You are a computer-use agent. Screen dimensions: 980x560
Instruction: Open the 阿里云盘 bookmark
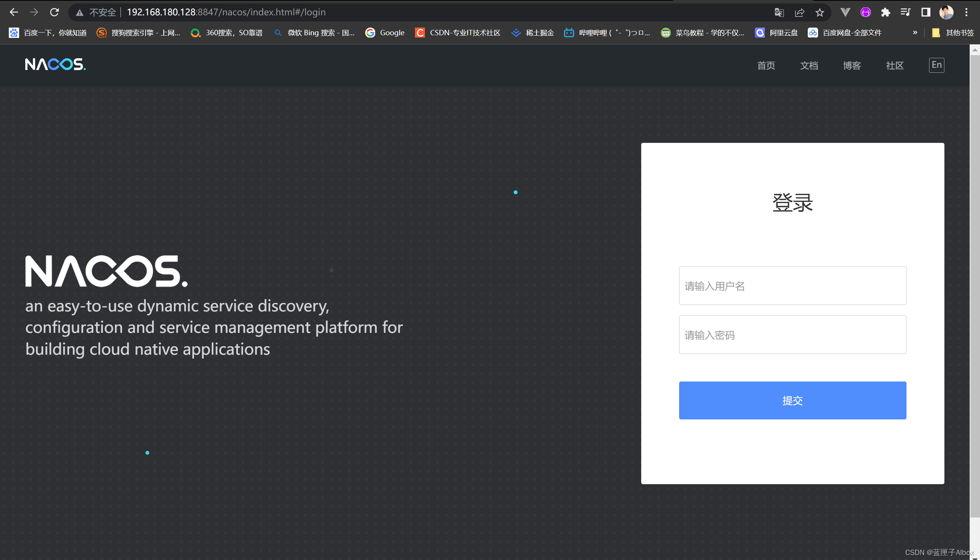point(776,33)
